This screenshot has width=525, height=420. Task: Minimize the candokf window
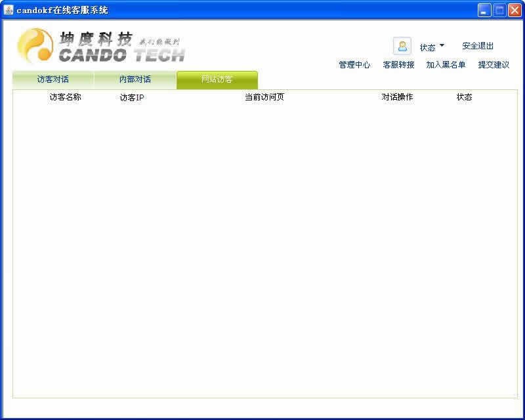(x=484, y=10)
